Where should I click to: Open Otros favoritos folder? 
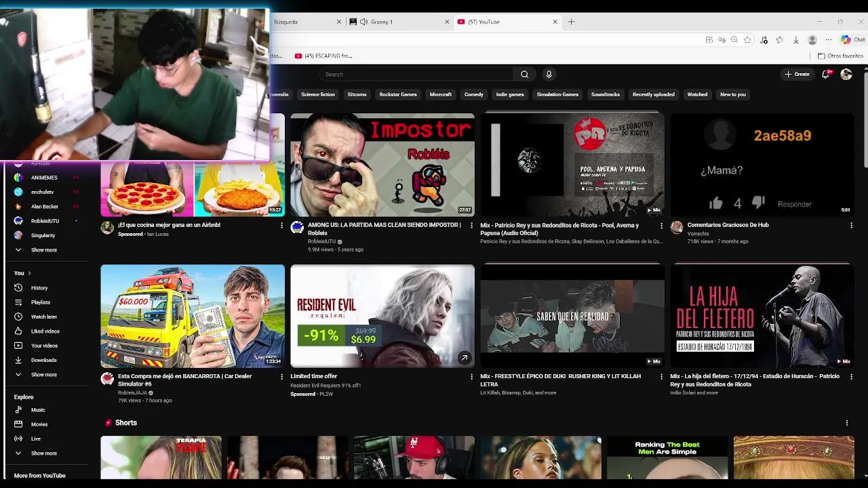pos(840,56)
